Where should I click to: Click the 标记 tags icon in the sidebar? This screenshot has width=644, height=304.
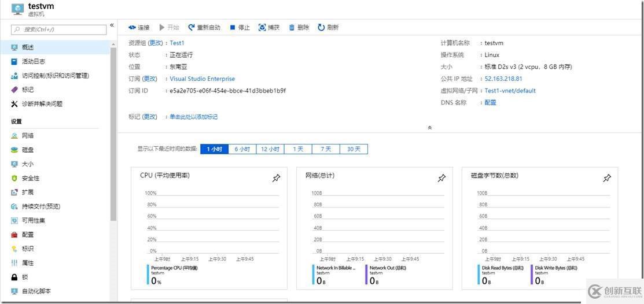tap(14, 90)
